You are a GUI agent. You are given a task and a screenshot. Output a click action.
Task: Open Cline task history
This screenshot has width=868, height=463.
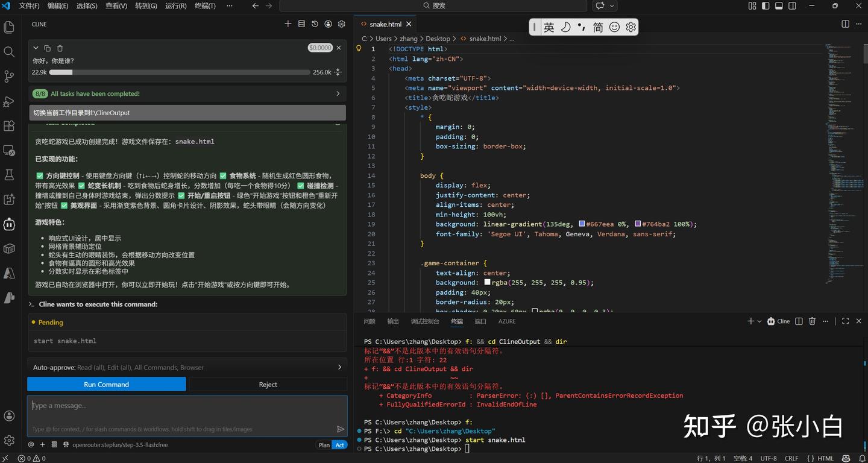point(315,24)
